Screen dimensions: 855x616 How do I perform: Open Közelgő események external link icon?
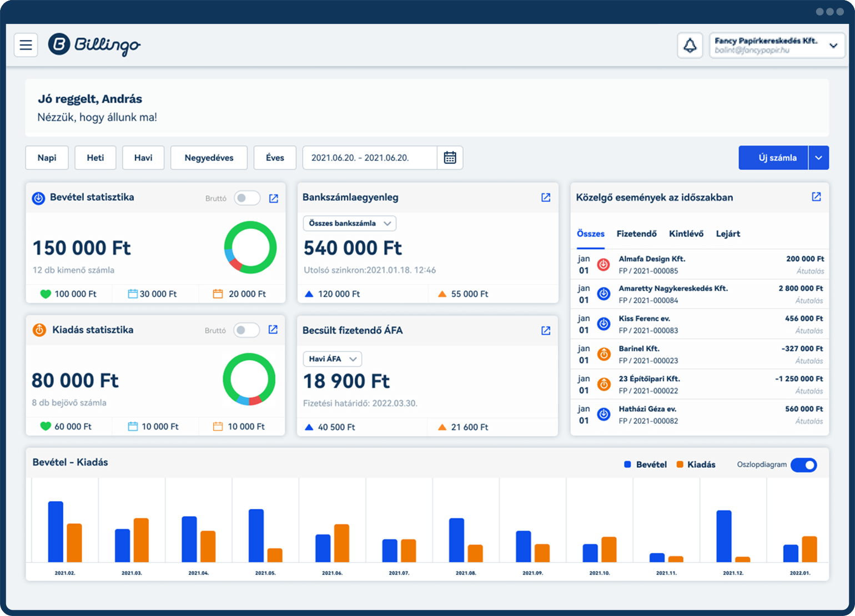pos(816,196)
